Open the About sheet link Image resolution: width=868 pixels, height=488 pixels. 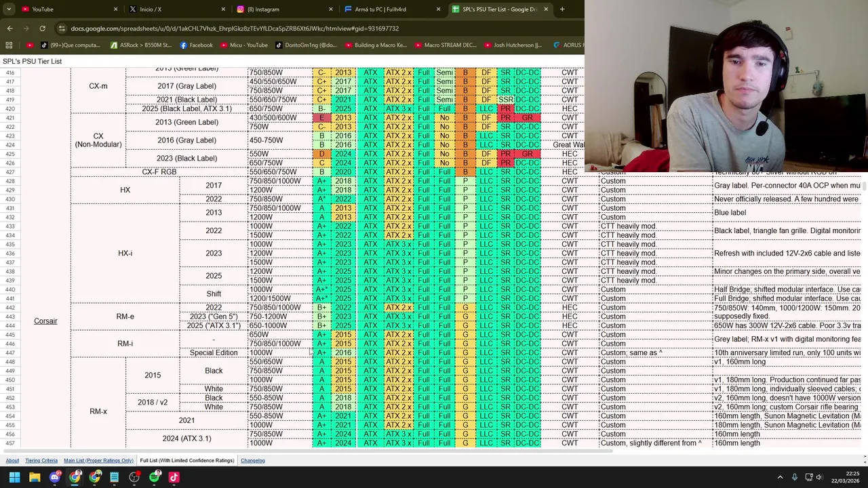[12, 461]
